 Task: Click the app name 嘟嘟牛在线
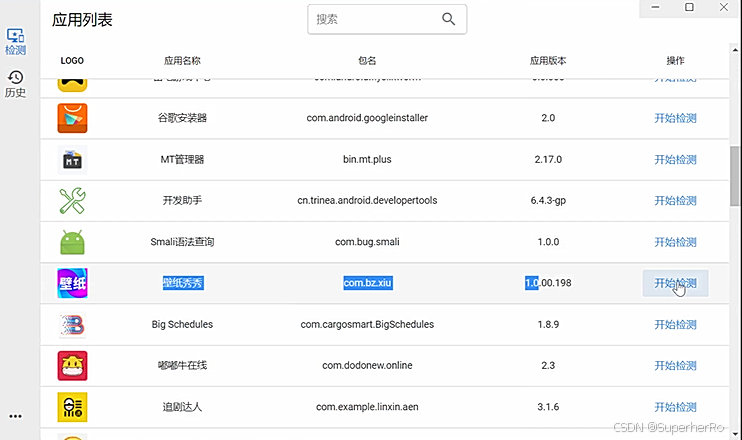(x=182, y=365)
